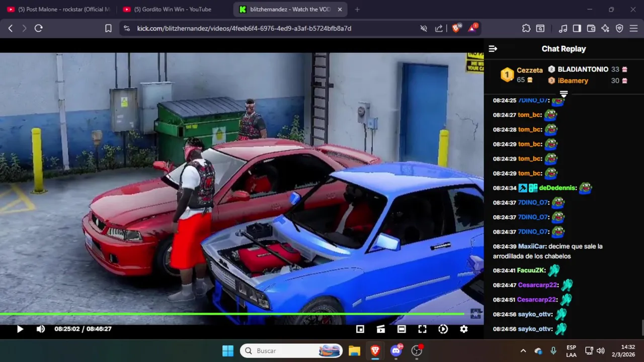Click tom_bc message at 08:24:27
The width and height of the screenshot is (644, 362).
click(x=530, y=115)
